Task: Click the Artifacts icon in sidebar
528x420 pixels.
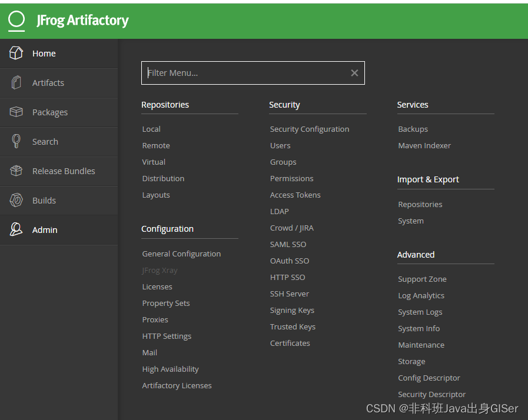Action: [x=16, y=82]
